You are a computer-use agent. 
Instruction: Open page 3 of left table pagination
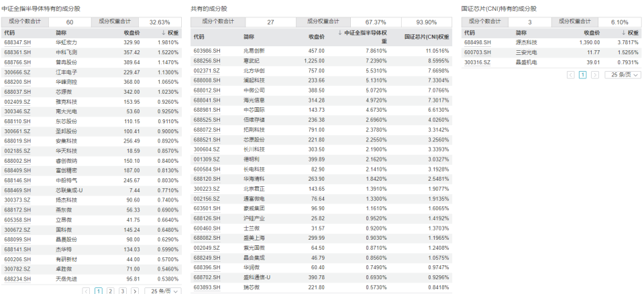[x=122, y=291]
